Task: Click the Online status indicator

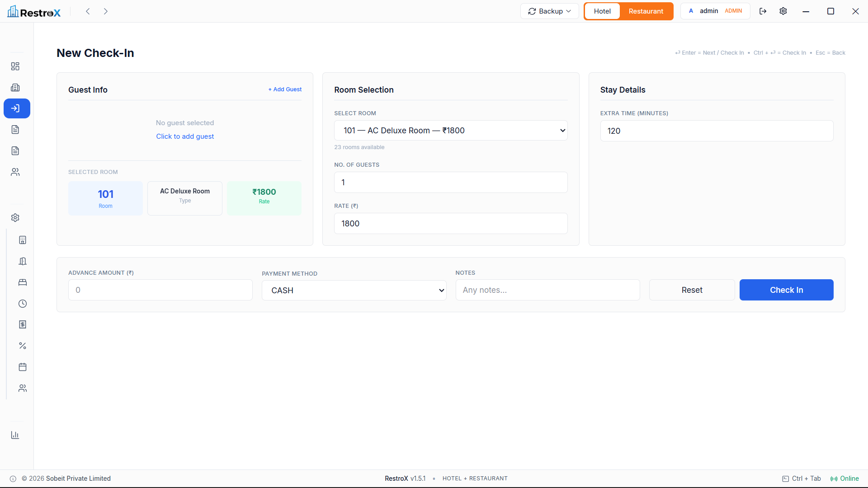Action: 844,479
